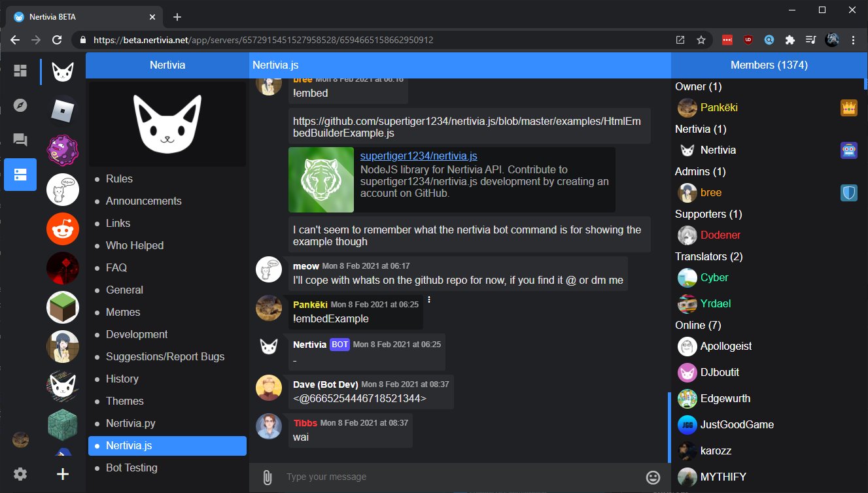The image size is (868, 493).
Task: Click the shield badge next to bree
Action: pyautogui.click(x=849, y=193)
